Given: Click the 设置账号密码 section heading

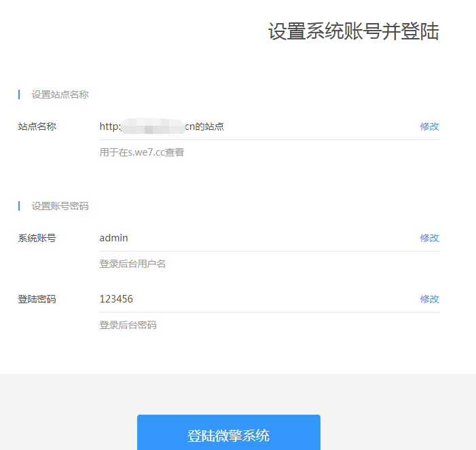Looking at the screenshot, I should [x=60, y=206].
